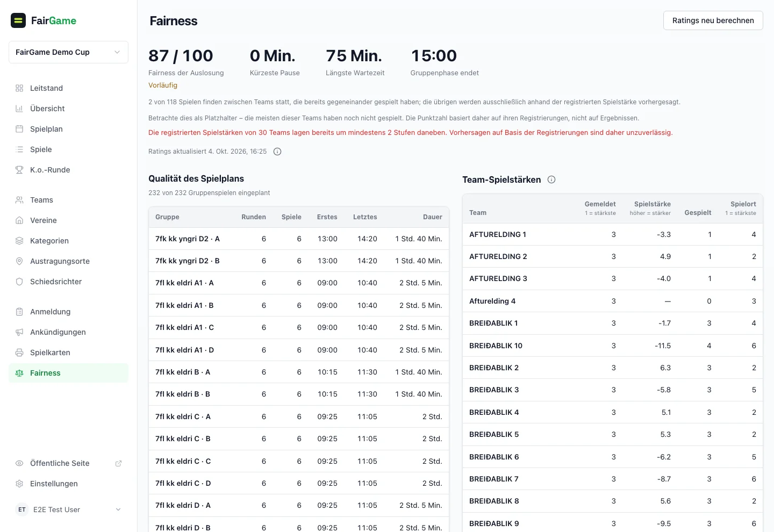Click the Ankündigungen megaphone icon
774x532 pixels.
tap(19, 332)
